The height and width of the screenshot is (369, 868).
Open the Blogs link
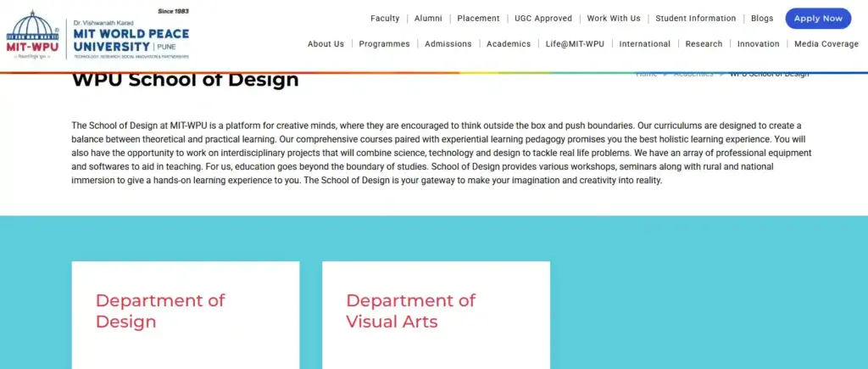tap(762, 19)
